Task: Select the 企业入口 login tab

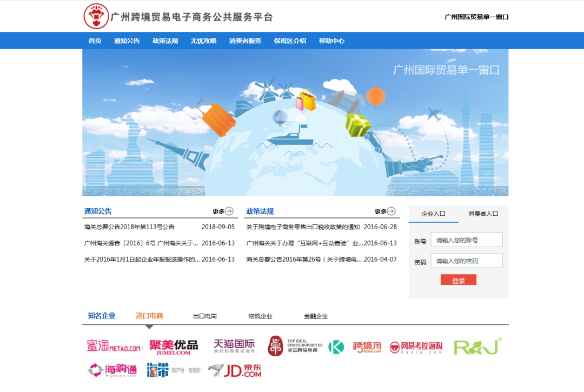Action: click(x=433, y=214)
